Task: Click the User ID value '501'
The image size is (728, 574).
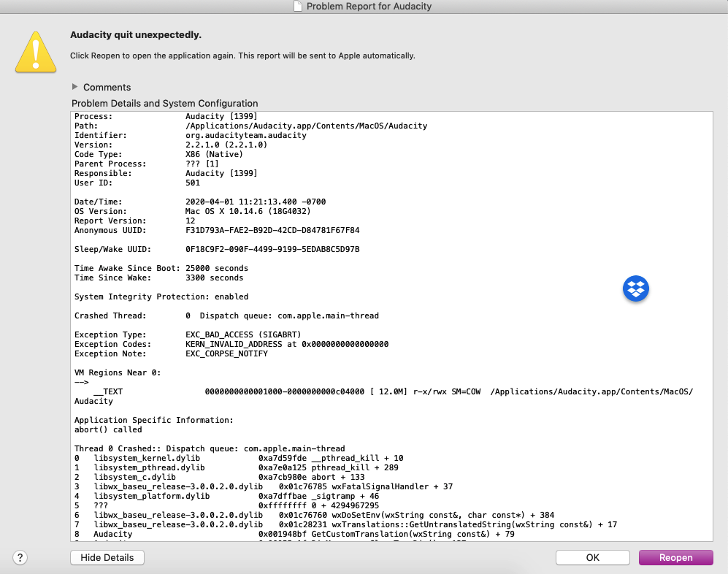Action: [x=193, y=183]
